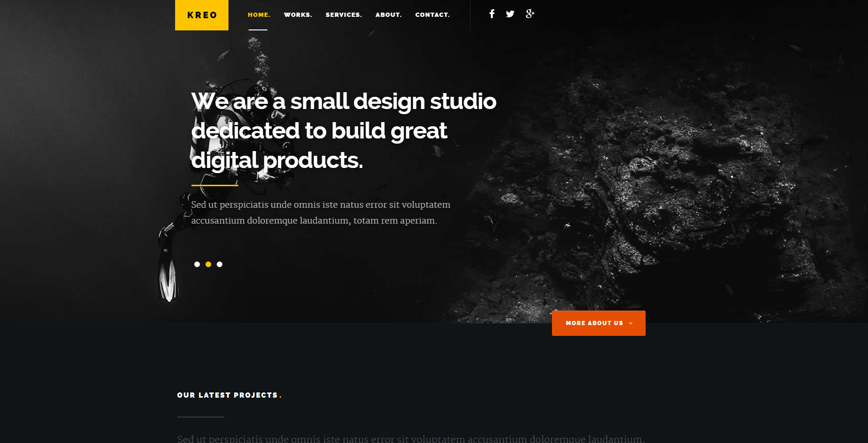Image resolution: width=868 pixels, height=443 pixels.
Task: Select the third slider dot
Action: [220, 264]
